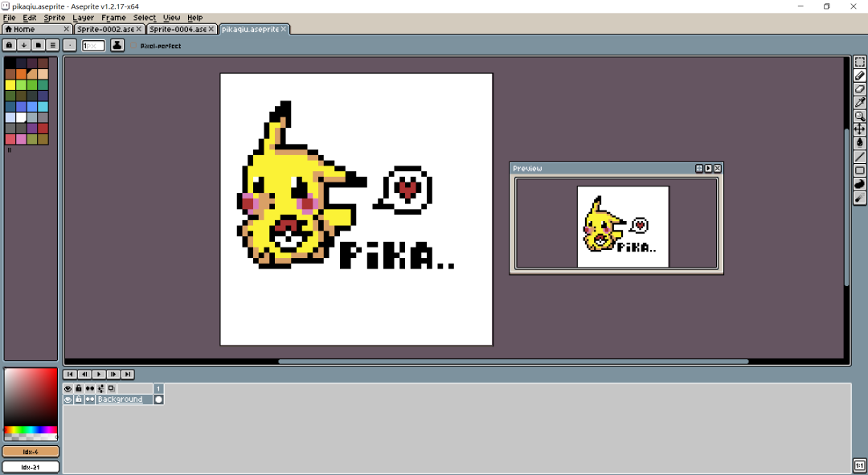Go to next frame
This screenshot has height=475, width=868.
click(113, 375)
